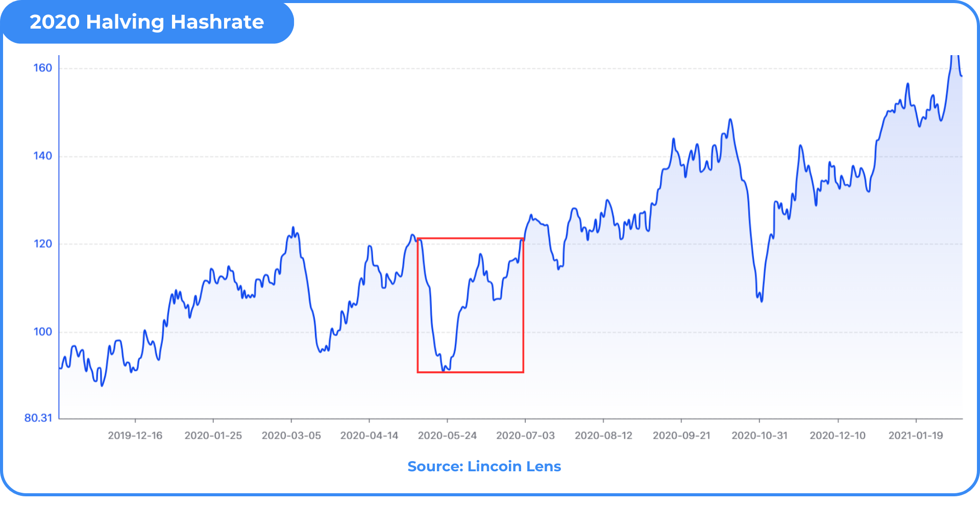Select the 2020-07-03 date label
The height and width of the screenshot is (506, 980).
[525, 436]
